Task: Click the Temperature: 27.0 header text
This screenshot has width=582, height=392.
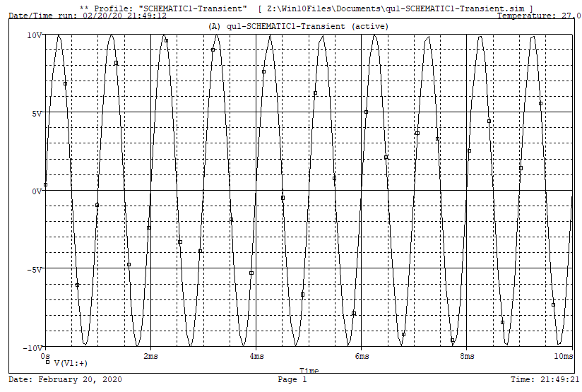Action: [x=539, y=16]
